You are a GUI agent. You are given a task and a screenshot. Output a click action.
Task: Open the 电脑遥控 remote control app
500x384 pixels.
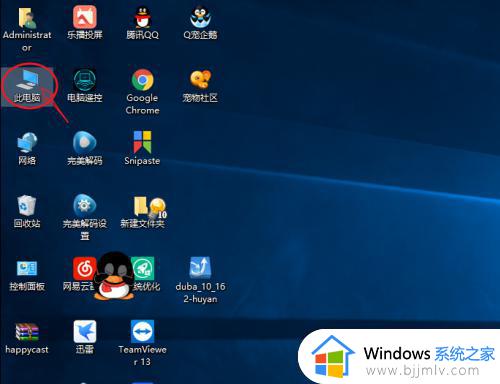pyautogui.click(x=85, y=80)
